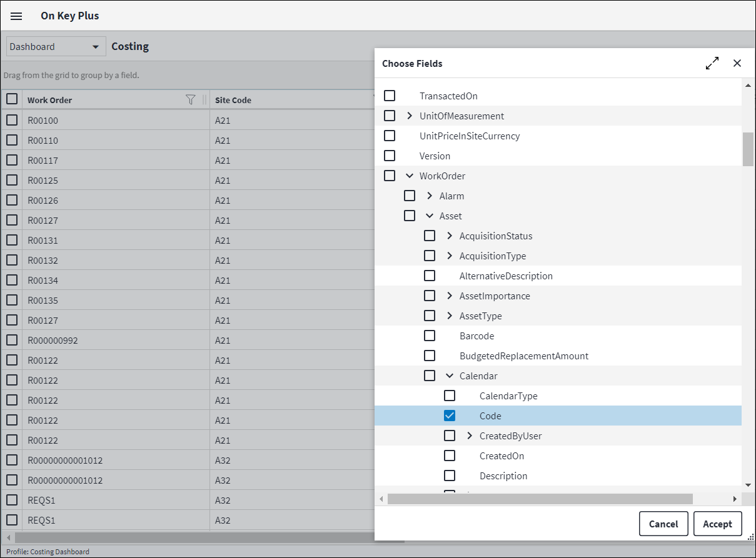
Task: Click the vertical scrollbar thumb in field list
Action: [748, 149]
